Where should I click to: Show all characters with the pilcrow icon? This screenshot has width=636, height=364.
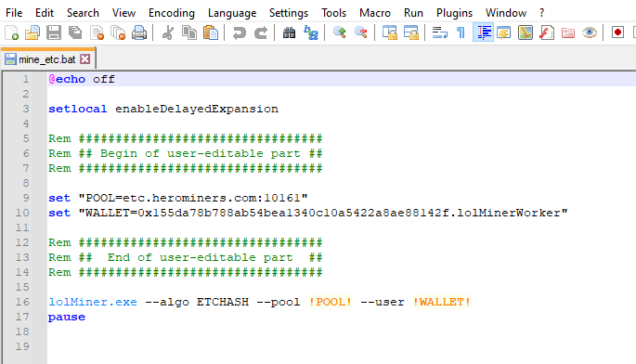(461, 32)
